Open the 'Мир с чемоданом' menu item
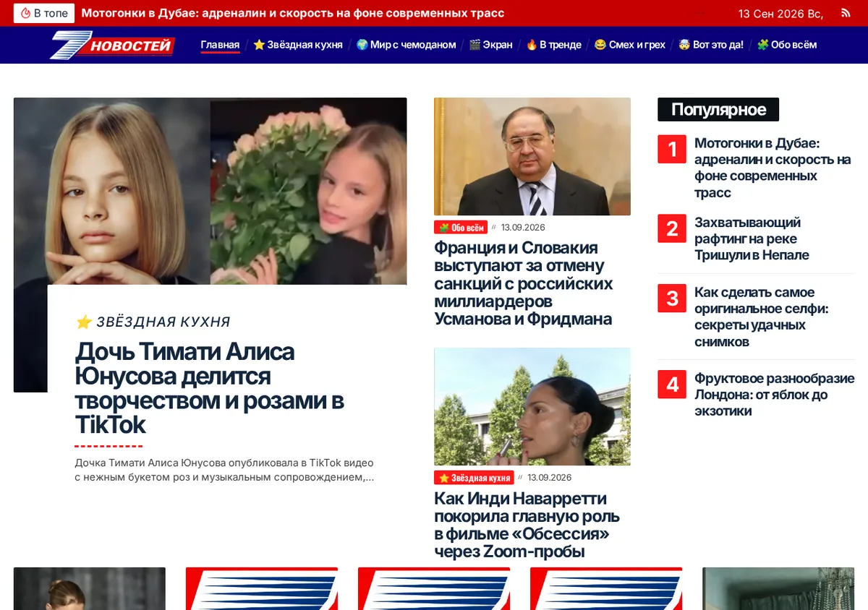868x610 pixels. 406,45
